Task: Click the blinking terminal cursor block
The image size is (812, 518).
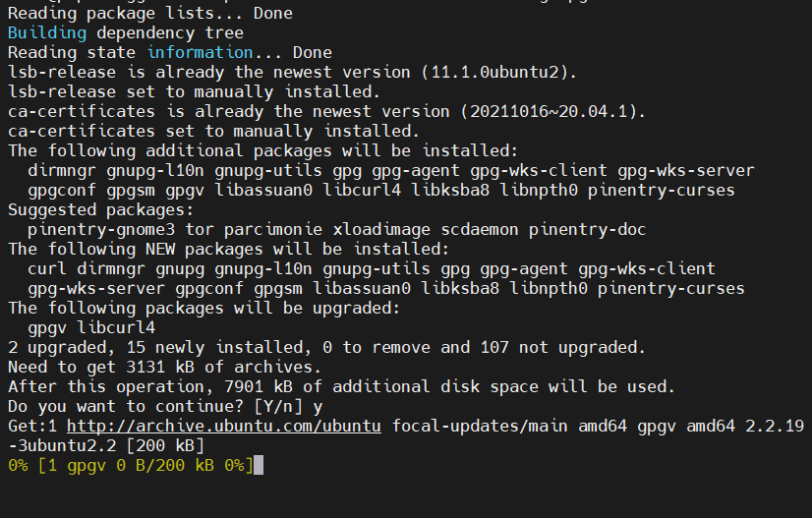Action: [x=259, y=464]
